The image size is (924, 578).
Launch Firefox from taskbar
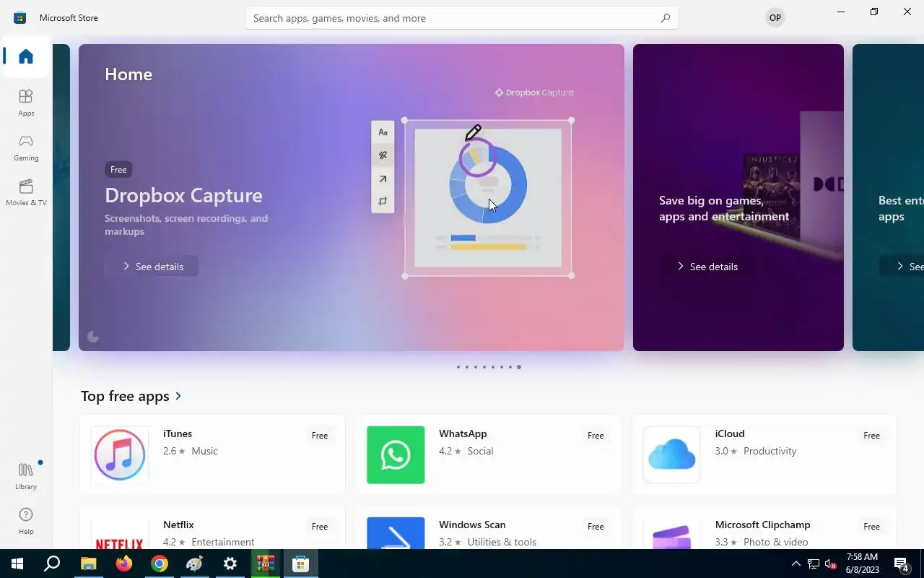point(124,564)
